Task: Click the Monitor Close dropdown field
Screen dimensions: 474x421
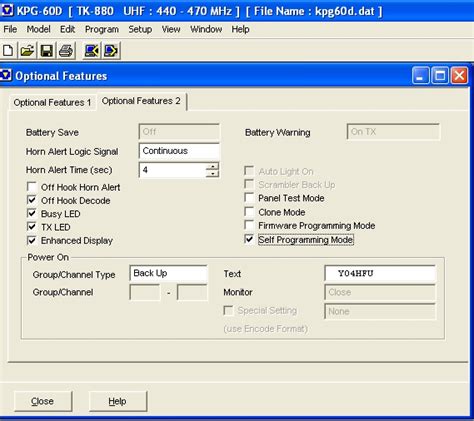Action: click(x=380, y=292)
